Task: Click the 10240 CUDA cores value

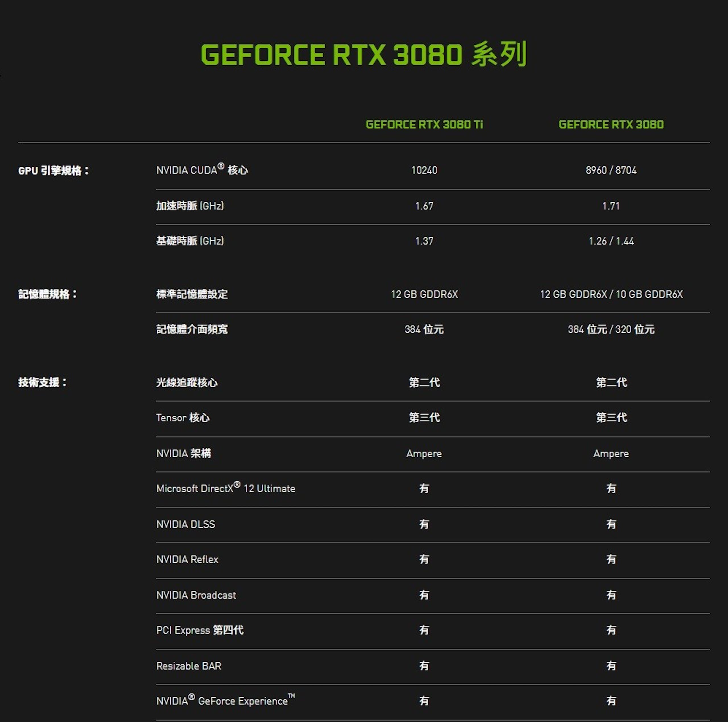Action: (x=424, y=170)
